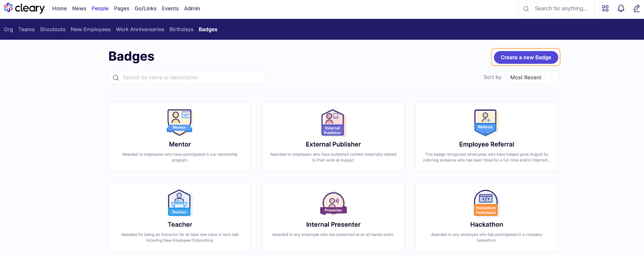Select the Badges tab

[x=208, y=29]
